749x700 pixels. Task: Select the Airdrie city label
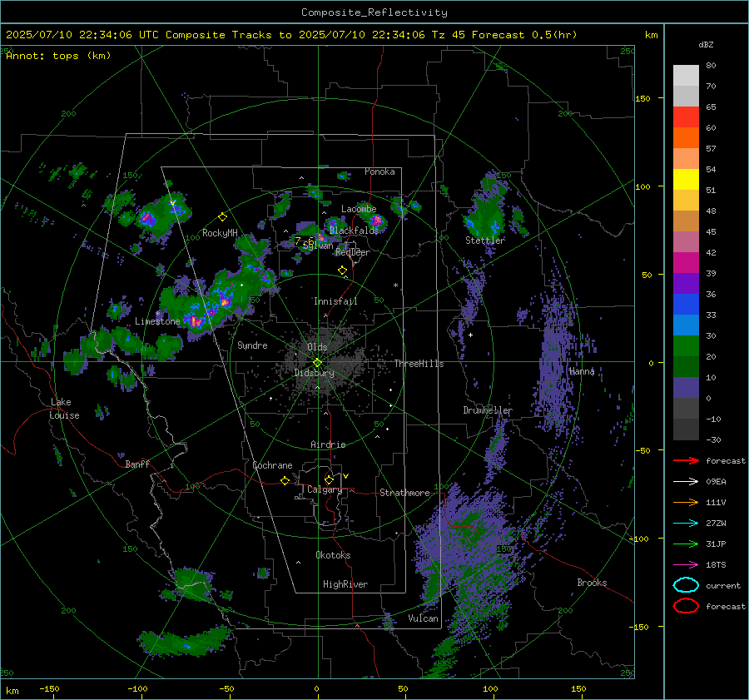(x=328, y=444)
